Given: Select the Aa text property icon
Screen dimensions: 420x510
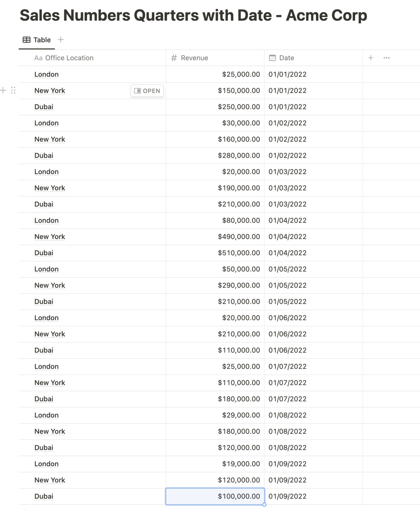Looking at the screenshot, I should tap(38, 58).
